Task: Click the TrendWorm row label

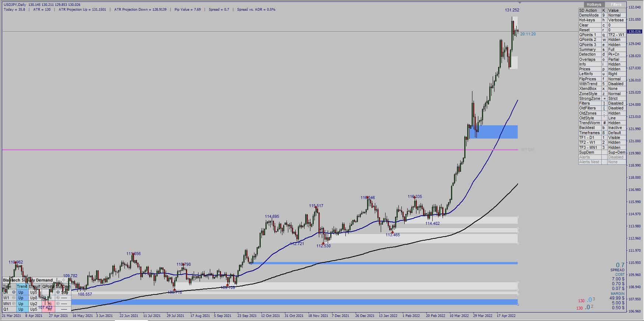Action: [590, 123]
